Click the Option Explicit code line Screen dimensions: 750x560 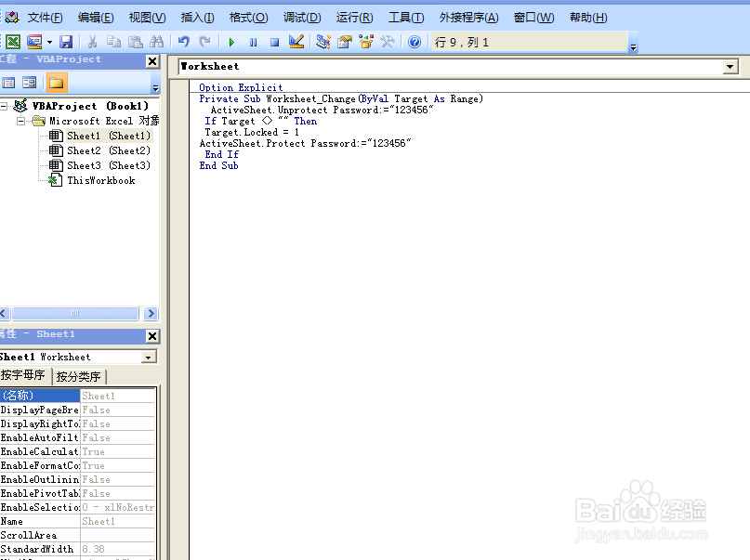(x=241, y=87)
